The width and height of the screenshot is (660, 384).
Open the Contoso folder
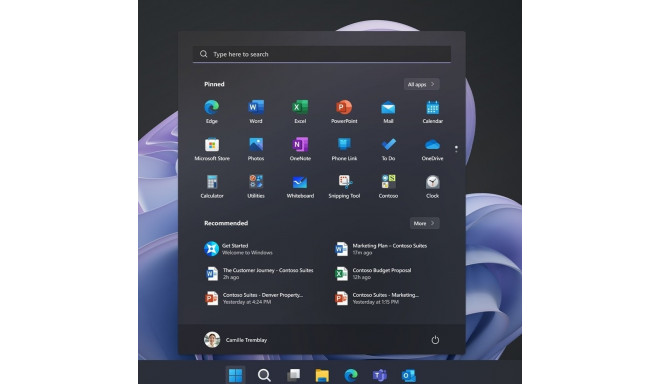pyautogui.click(x=388, y=186)
